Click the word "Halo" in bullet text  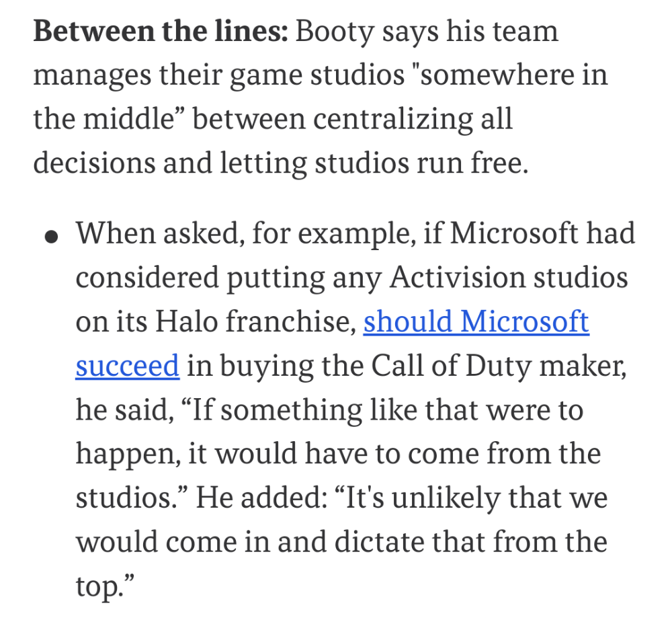tap(187, 321)
